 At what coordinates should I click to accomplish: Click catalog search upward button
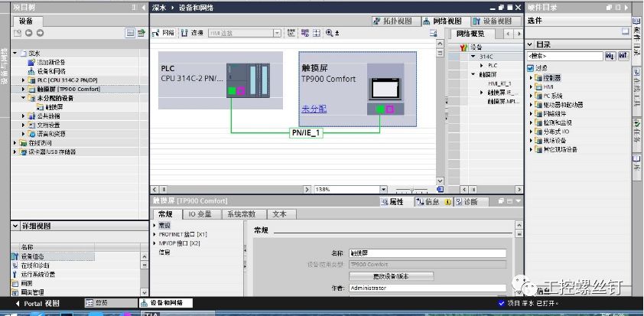(x=623, y=56)
